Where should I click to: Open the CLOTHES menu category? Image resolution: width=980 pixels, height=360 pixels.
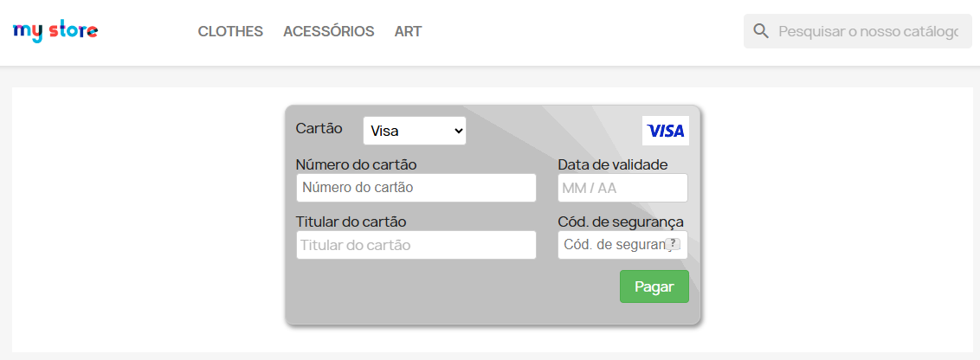(230, 31)
